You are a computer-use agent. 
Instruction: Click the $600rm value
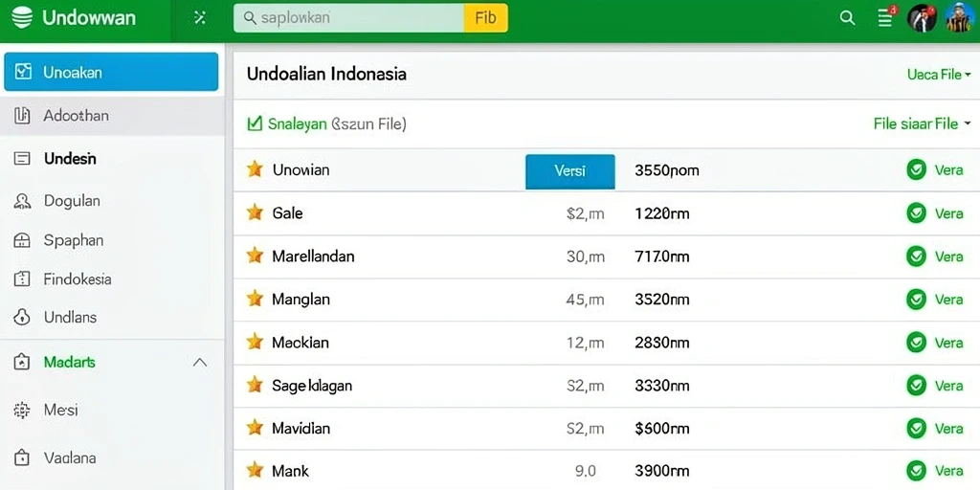click(x=662, y=429)
